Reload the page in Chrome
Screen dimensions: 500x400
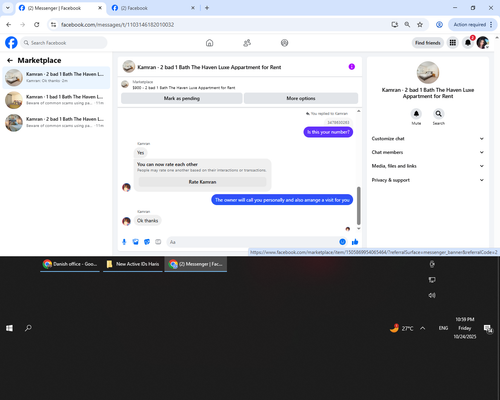tap(37, 24)
